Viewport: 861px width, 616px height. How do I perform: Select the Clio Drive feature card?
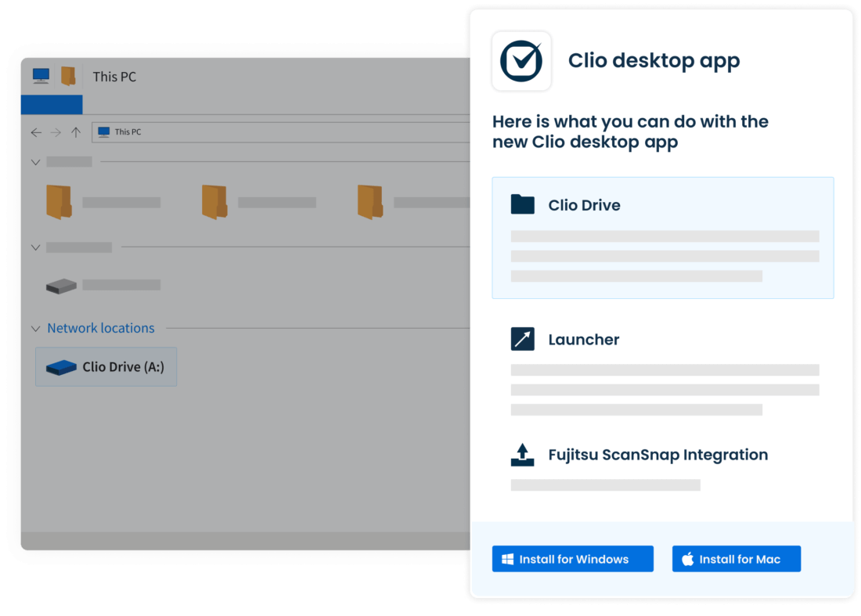coord(662,237)
